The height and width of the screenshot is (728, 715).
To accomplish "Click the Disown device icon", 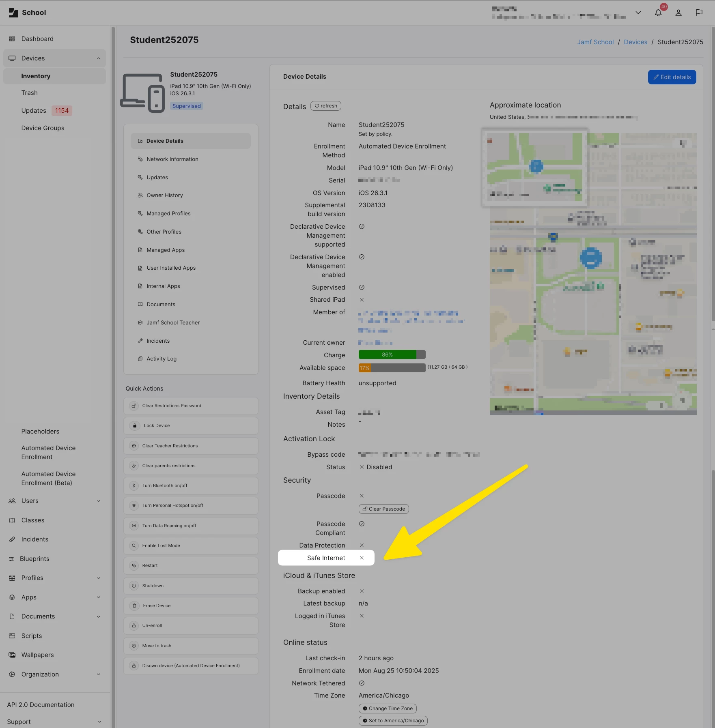I will (x=134, y=666).
